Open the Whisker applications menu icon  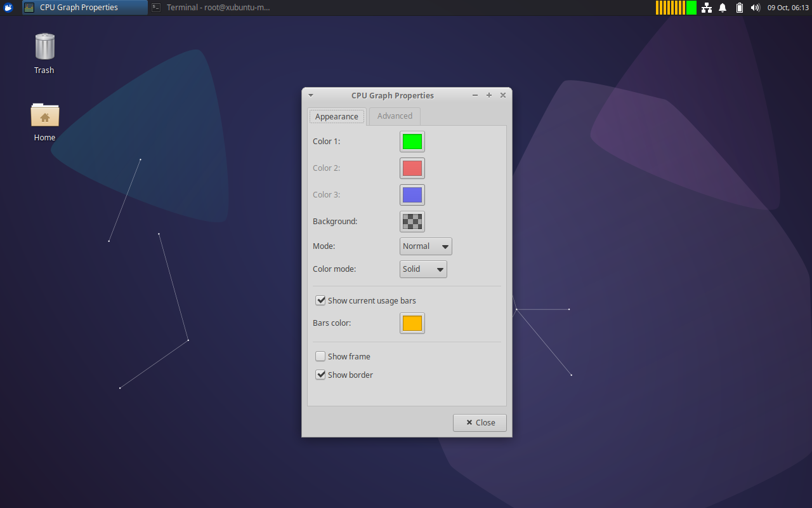[x=8, y=8]
